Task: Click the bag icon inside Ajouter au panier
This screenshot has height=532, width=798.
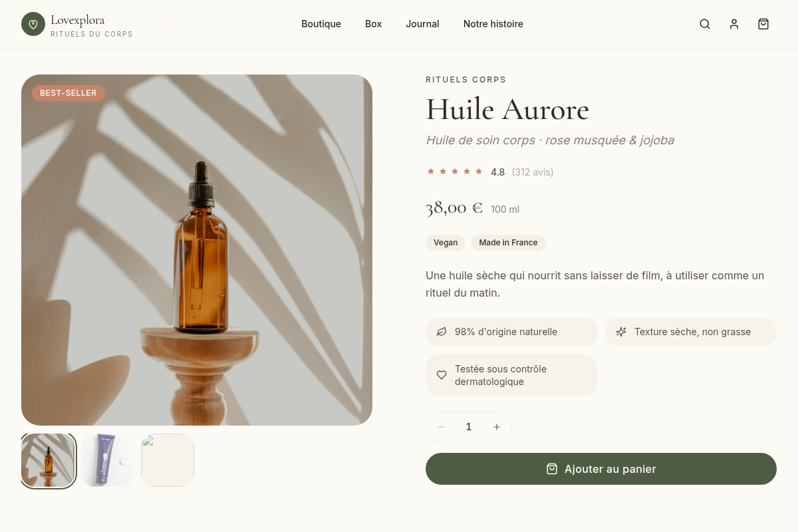Action: click(x=552, y=469)
